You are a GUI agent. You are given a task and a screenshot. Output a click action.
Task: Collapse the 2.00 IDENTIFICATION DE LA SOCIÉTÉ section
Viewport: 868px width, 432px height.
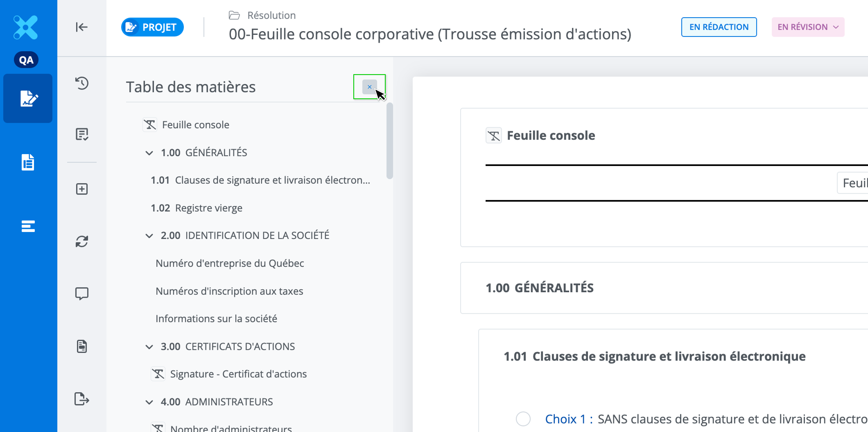(149, 235)
